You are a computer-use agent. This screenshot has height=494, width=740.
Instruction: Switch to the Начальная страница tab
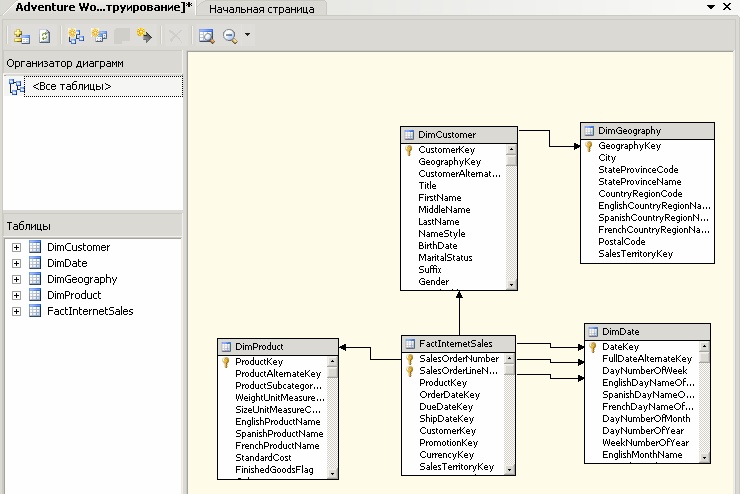click(261, 9)
